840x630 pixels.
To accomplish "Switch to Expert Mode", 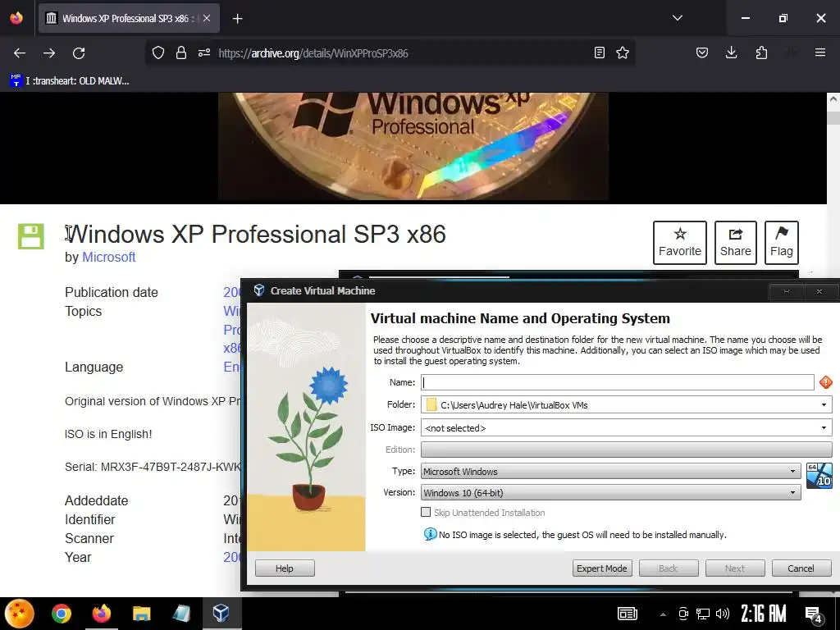I will coord(601,568).
